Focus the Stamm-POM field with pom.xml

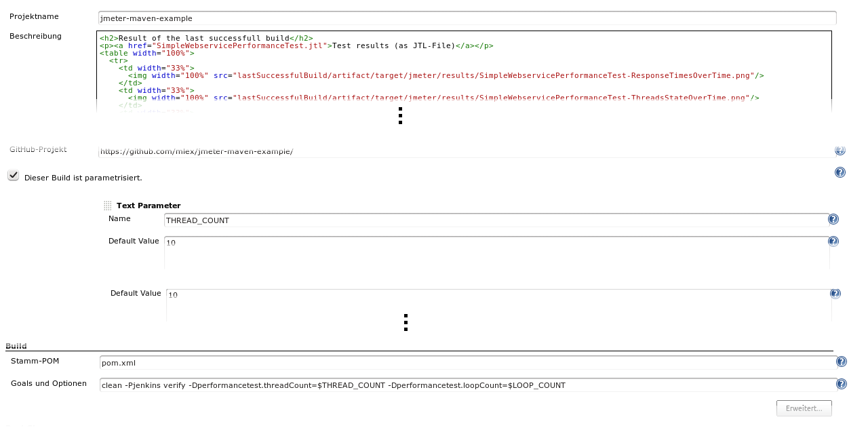click(x=467, y=363)
